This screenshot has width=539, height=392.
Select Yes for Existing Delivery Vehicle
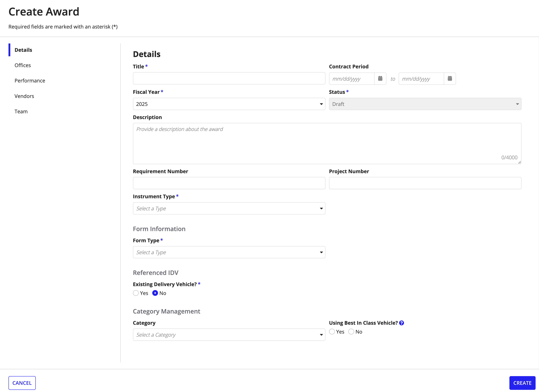tap(136, 293)
